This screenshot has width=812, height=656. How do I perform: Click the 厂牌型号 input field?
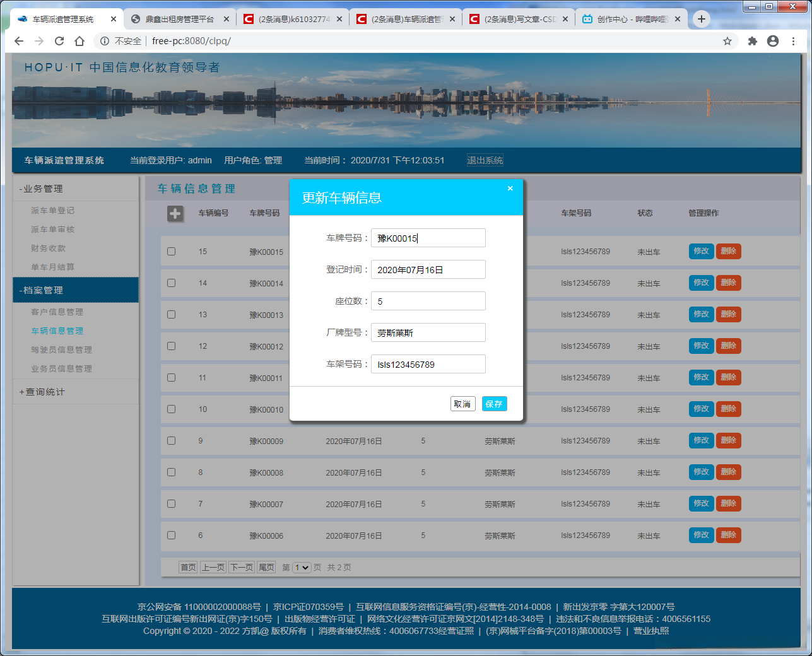pos(428,332)
